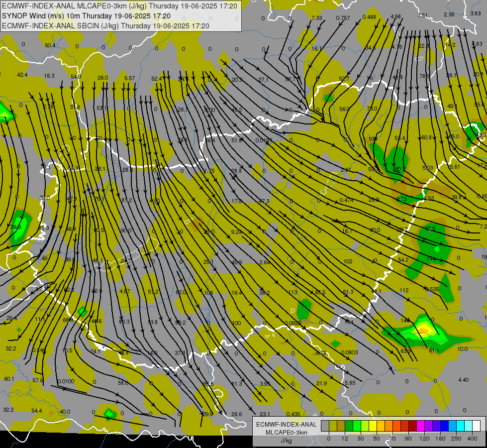
Task: Pick the pure blue swatch above 160
Action: 444,426
